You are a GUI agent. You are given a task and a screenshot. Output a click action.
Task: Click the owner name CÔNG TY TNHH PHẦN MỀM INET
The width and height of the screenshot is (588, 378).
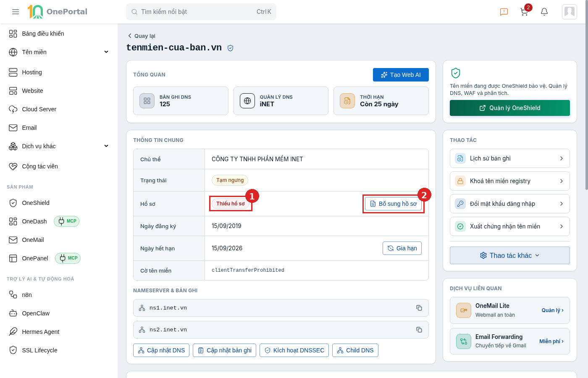257,159
